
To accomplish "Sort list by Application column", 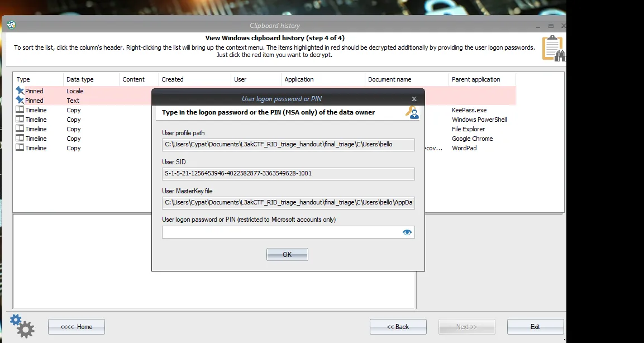I will pyautogui.click(x=323, y=79).
